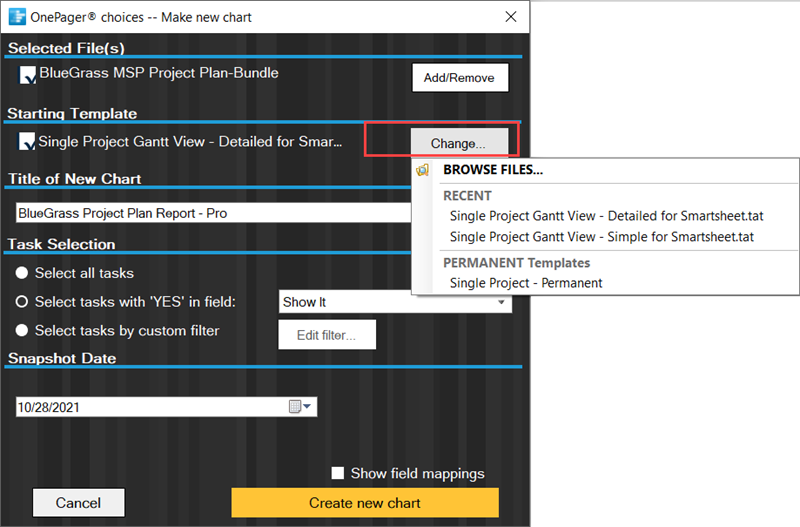Click the Edit filter... button
The width and height of the screenshot is (800, 527).
coord(327,335)
